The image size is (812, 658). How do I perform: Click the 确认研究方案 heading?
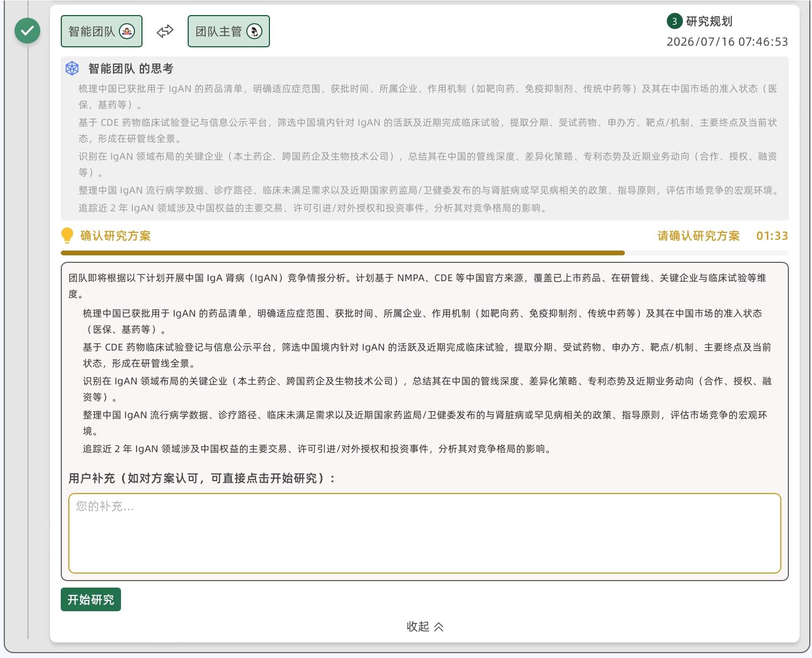pos(116,236)
